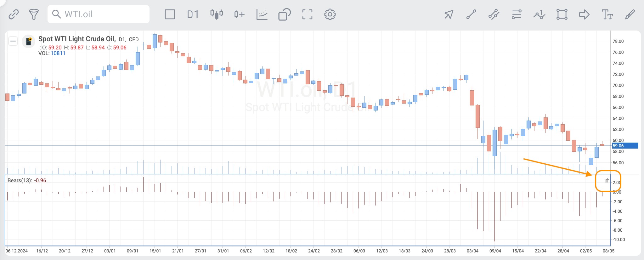The height and width of the screenshot is (260, 644).
Task: Select the zigzag wave pattern tool
Action: click(x=539, y=14)
